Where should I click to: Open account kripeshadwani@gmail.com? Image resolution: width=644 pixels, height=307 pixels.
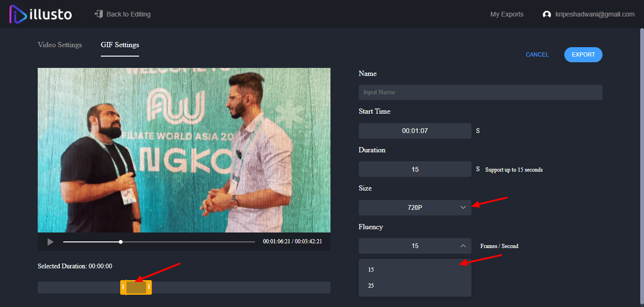pyautogui.click(x=595, y=14)
